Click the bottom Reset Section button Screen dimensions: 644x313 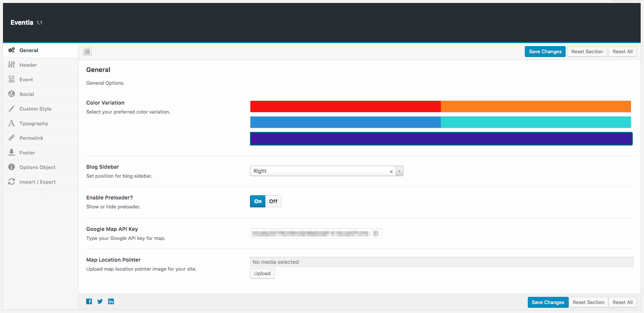588,302
